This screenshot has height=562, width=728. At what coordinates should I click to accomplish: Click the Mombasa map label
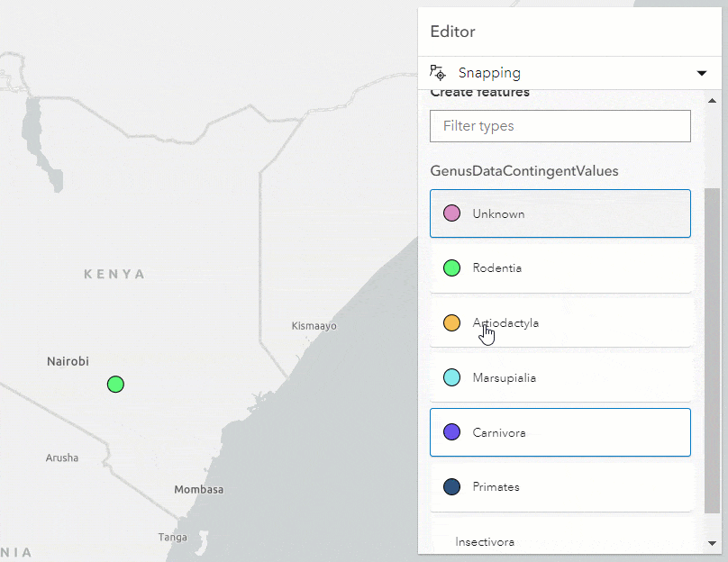click(199, 490)
